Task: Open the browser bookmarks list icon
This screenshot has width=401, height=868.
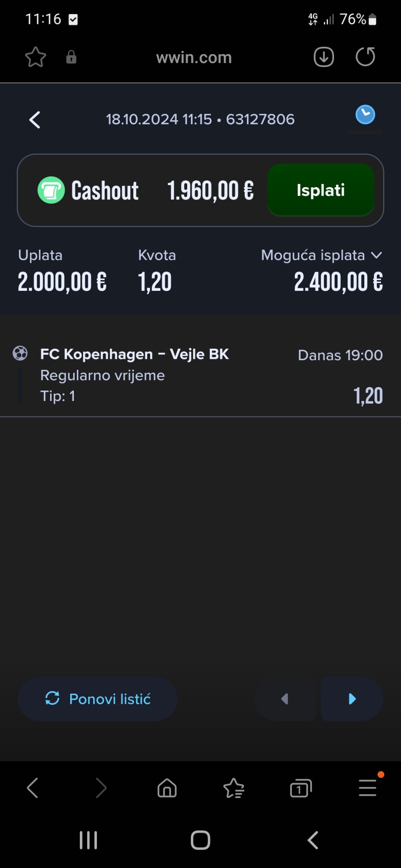Action: pos(234,788)
